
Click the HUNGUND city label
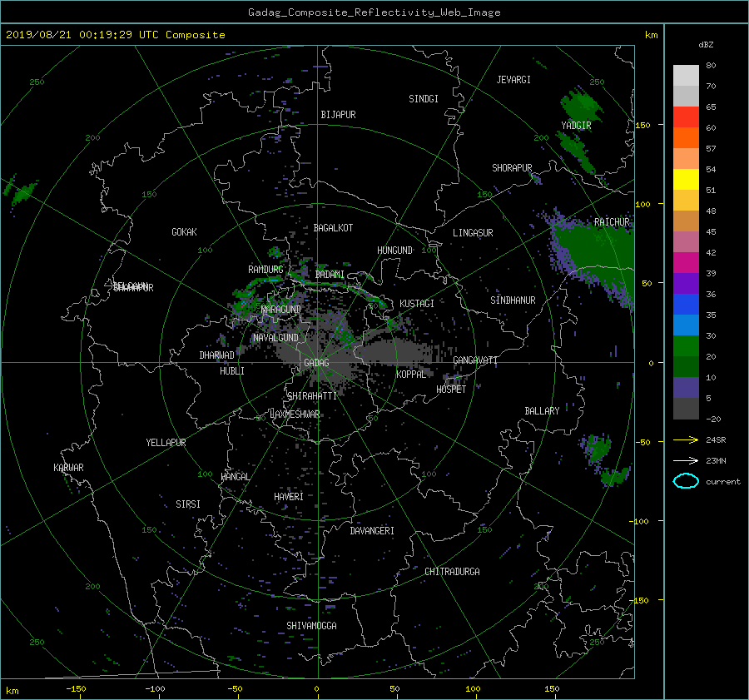point(394,251)
